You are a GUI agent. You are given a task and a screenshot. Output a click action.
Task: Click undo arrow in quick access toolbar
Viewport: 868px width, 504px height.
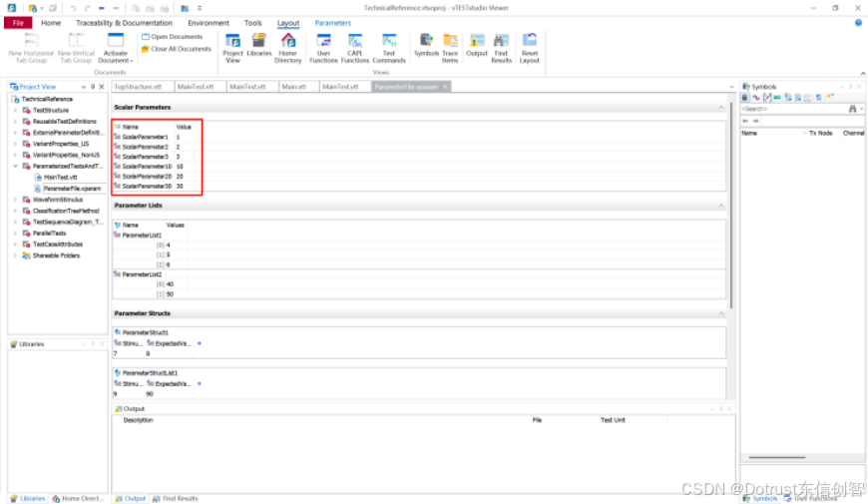point(73,8)
